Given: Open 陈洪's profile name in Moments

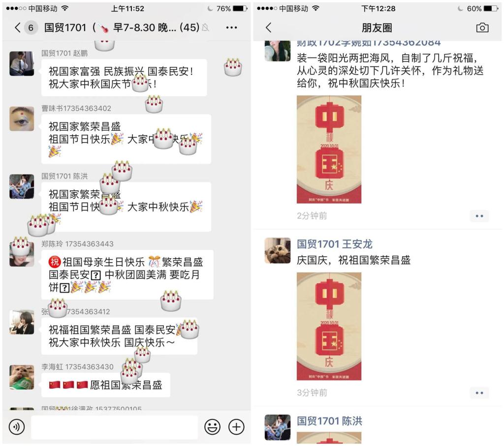Looking at the screenshot, I should (329, 421).
